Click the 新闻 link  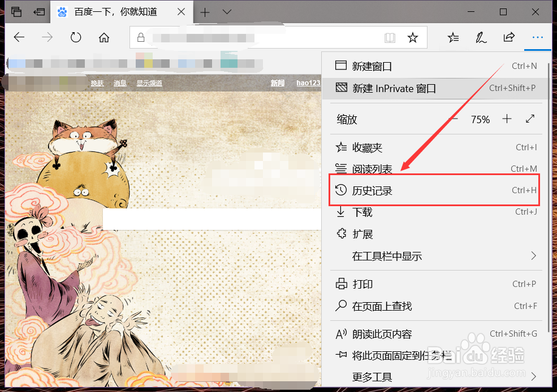278,83
